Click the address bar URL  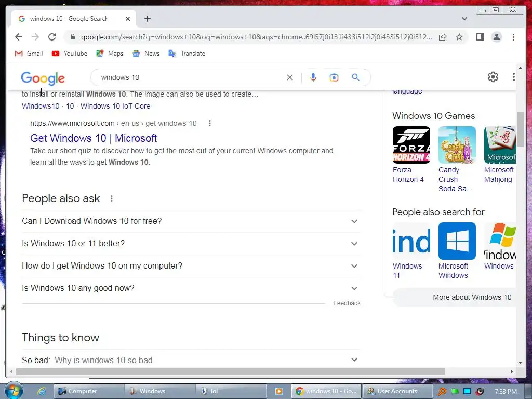256,37
